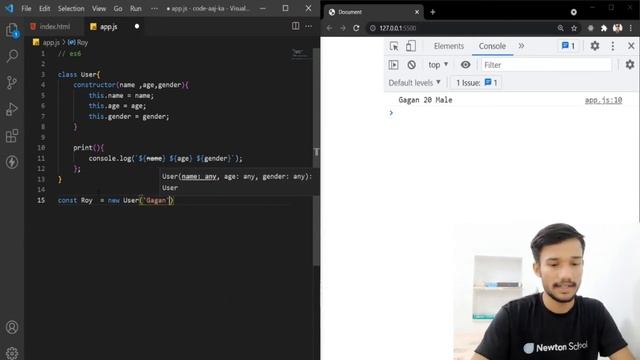The image size is (640, 360).
Task: Open DevTools settings gear
Action: pos(595,46)
